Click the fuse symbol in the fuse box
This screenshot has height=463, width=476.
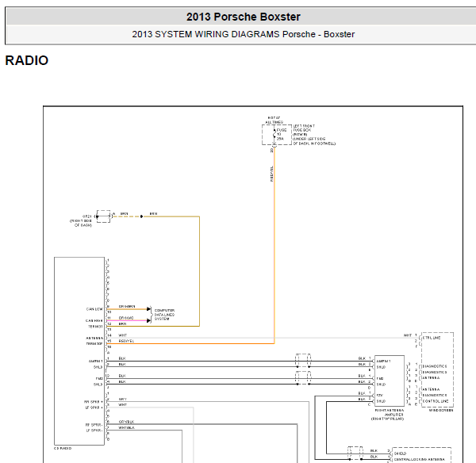pyautogui.click(x=274, y=134)
